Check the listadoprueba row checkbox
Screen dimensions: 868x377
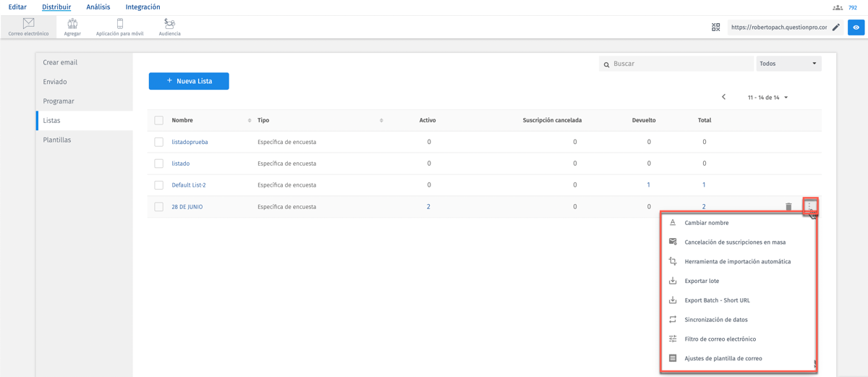[x=159, y=142]
